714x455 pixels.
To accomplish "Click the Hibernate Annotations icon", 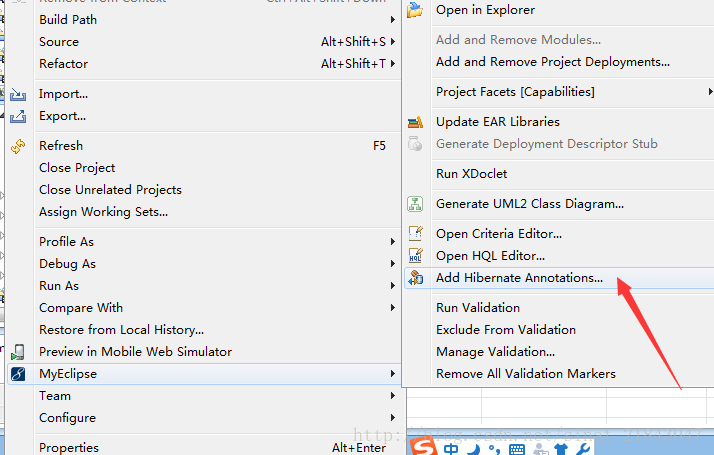I will pyautogui.click(x=415, y=278).
